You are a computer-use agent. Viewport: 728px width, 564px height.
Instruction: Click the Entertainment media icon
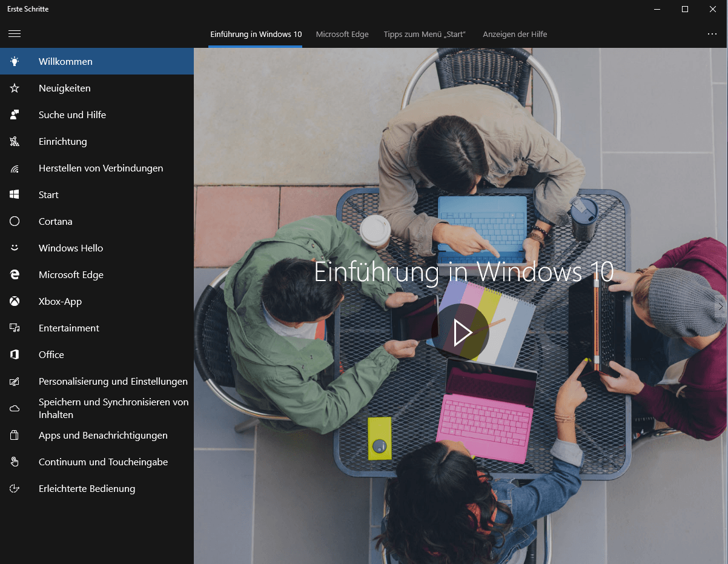[x=15, y=328]
